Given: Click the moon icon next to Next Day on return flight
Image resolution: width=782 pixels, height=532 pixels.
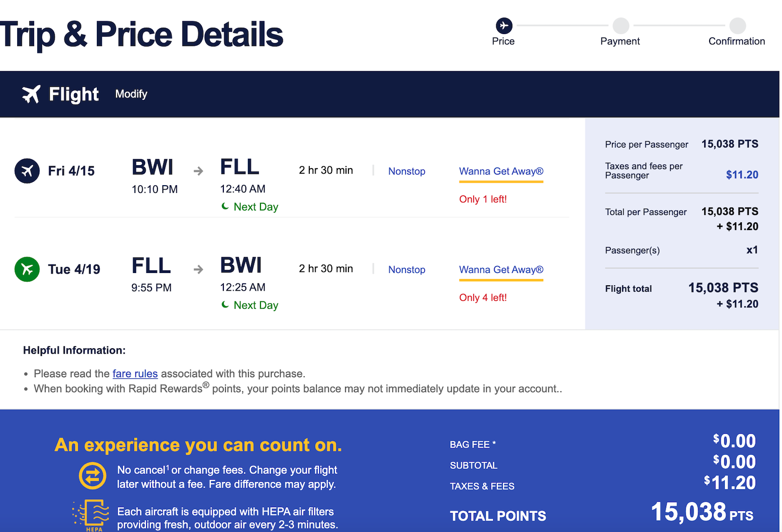Looking at the screenshot, I should (x=225, y=305).
